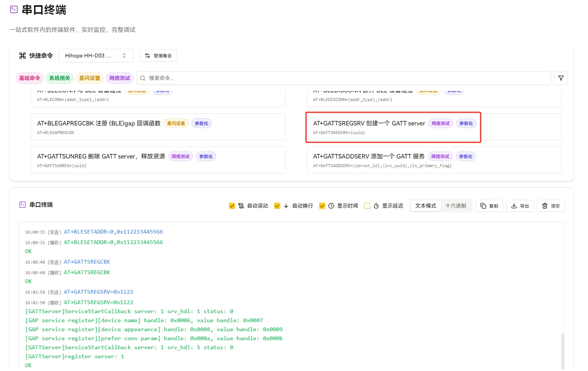Open the filter funnel button
The image size is (588, 371).
(x=561, y=78)
